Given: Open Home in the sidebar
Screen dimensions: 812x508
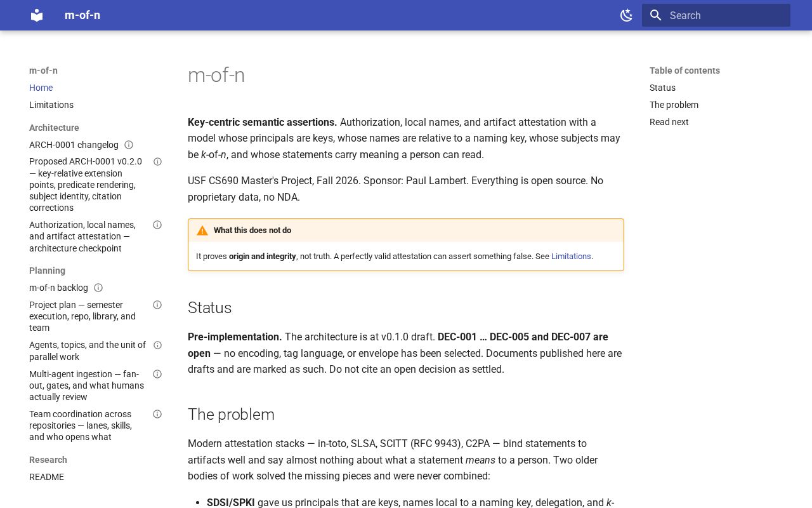Looking at the screenshot, I should pos(41,88).
